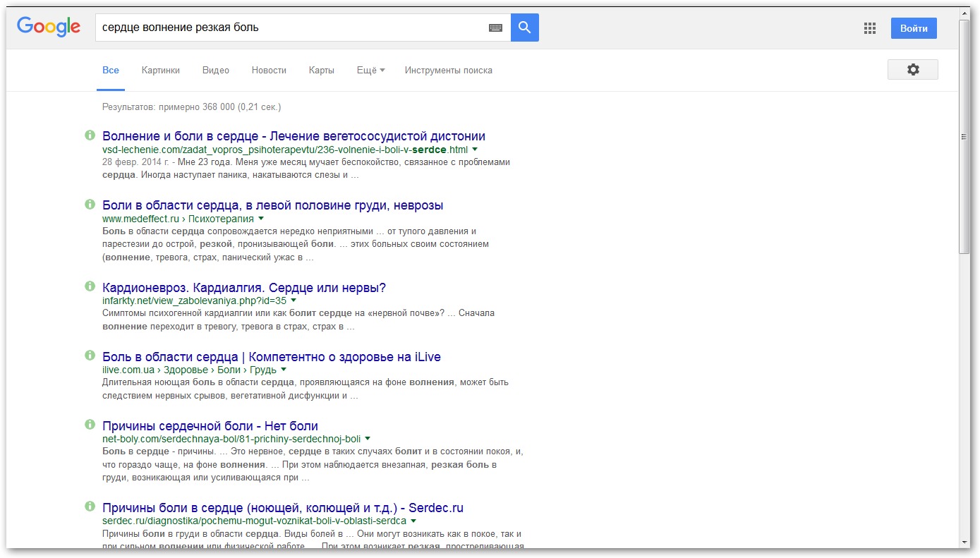The image size is (980, 558).
Task: Click the vertical scrollbar down arrow
Action: point(964,542)
